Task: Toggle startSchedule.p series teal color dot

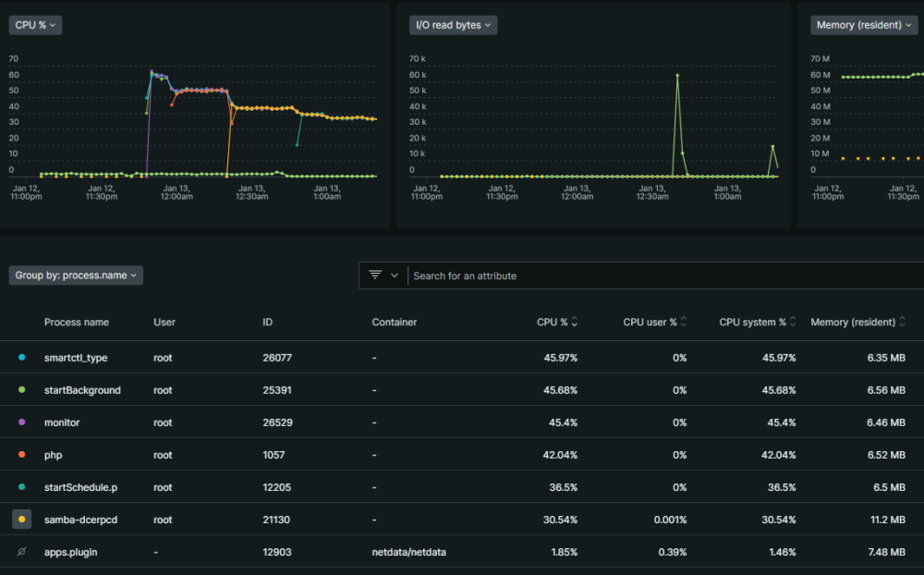Action: coord(22,487)
